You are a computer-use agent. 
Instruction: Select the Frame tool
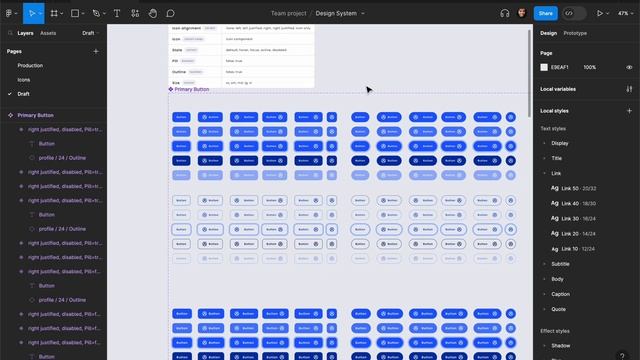[x=54, y=13]
